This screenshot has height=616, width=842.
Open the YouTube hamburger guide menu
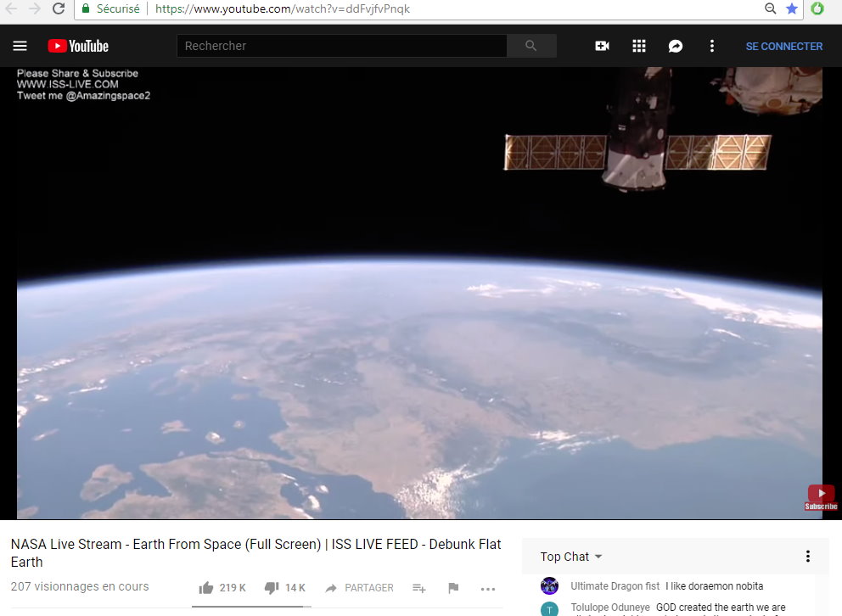pos(20,46)
